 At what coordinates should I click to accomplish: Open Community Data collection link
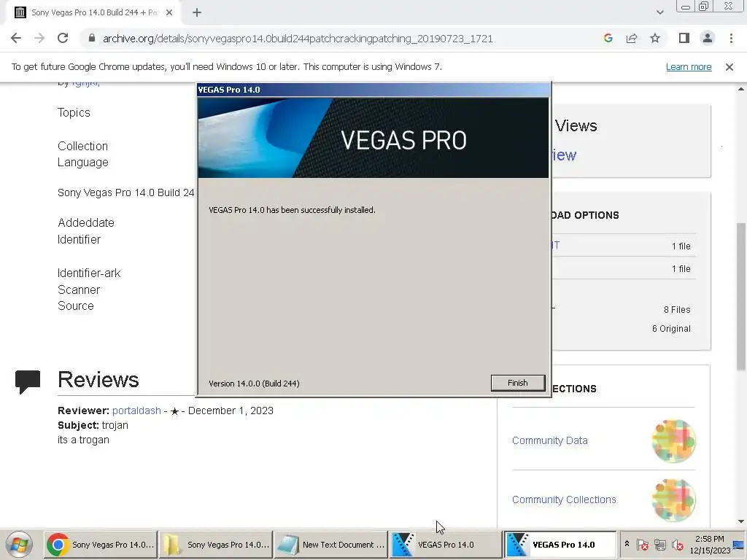[549, 440]
